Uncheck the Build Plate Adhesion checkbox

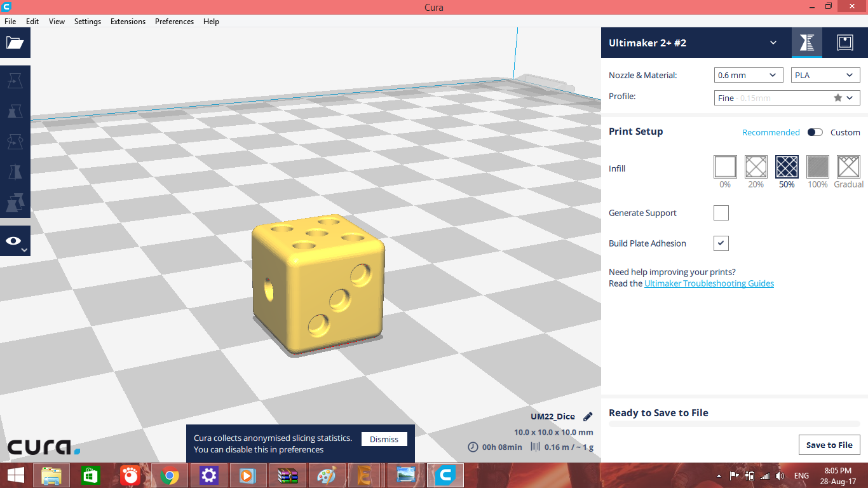tap(721, 243)
